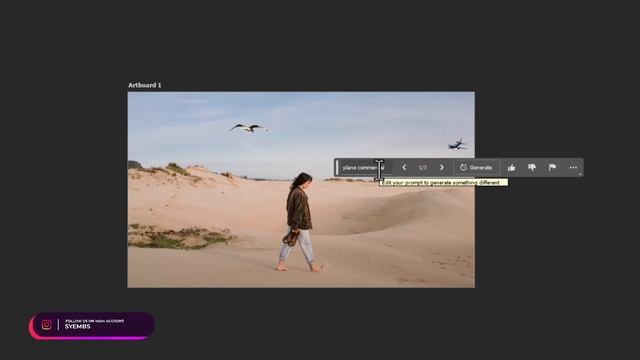Click the generated airplane in the sky

(458, 144)
